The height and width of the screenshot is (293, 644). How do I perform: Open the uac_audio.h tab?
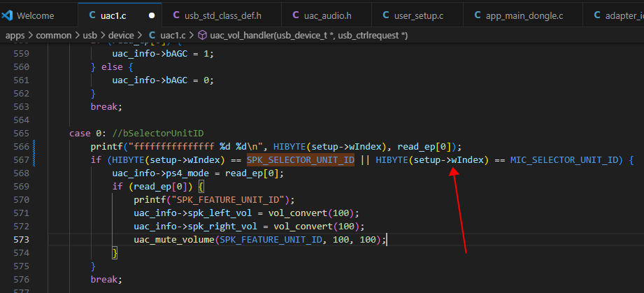(x=327, y=15)
